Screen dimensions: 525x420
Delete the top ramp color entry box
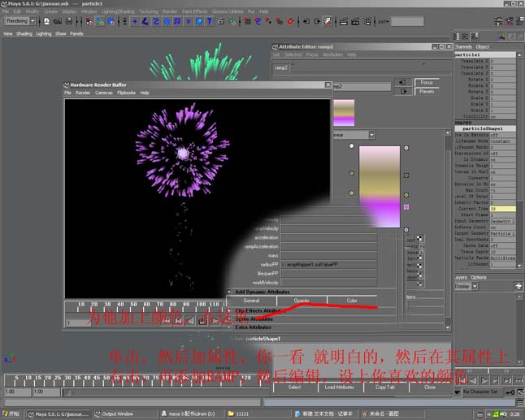pyautogui.click(x=406, y=147)
